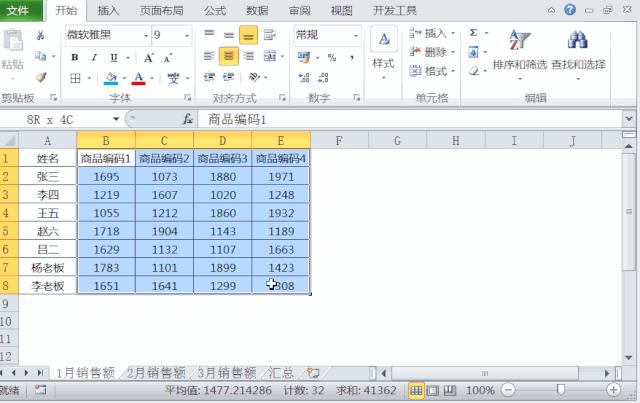This screenshot has width=640, height=403.
Task: Click the zoom in plus button
Action: 613,390
